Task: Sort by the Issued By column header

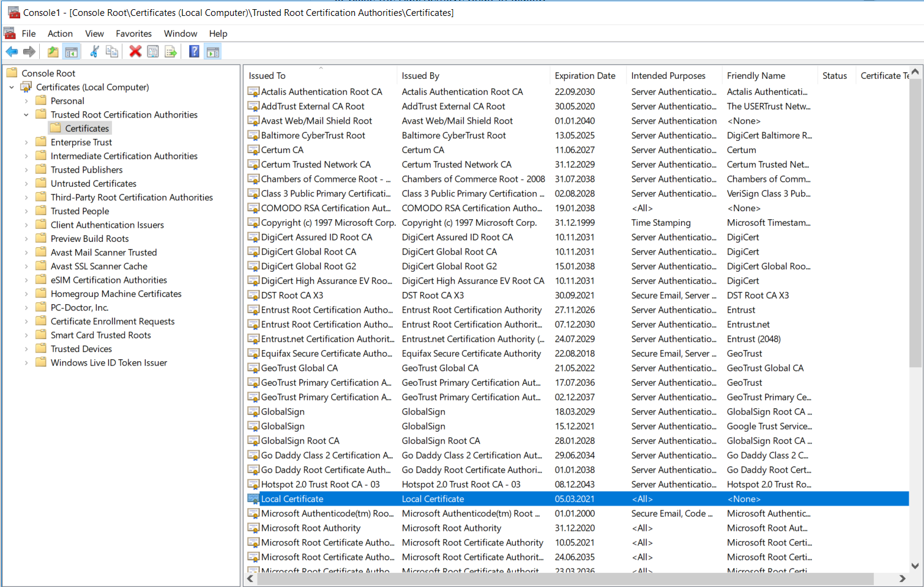Action: (474, 76)
